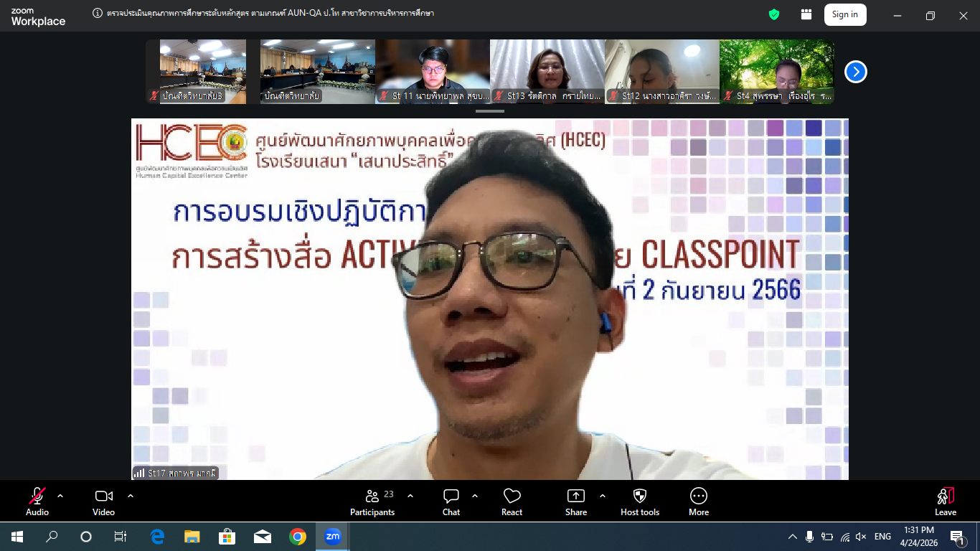Select the St4 participant thumbnail
This screenshot has width=980, height=551.
(x=777, y=72)
